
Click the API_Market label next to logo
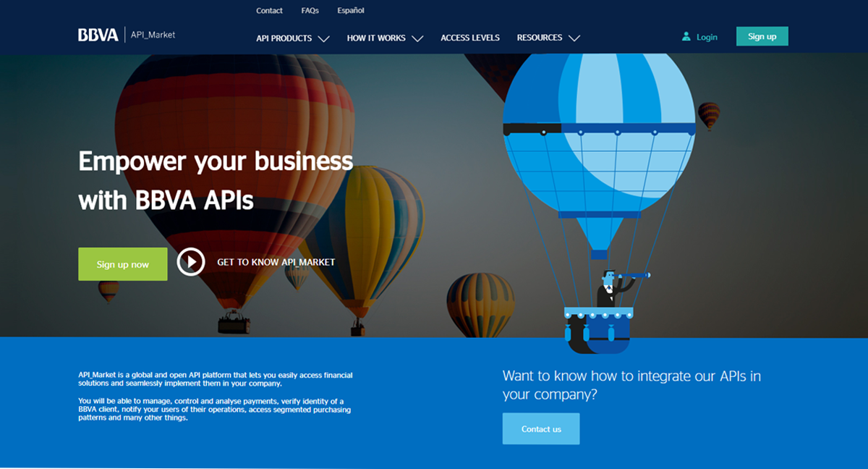[x=153, y=35]
